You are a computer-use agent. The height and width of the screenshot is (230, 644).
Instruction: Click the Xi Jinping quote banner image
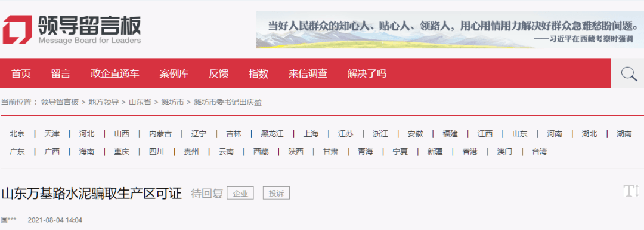point(450,30)
